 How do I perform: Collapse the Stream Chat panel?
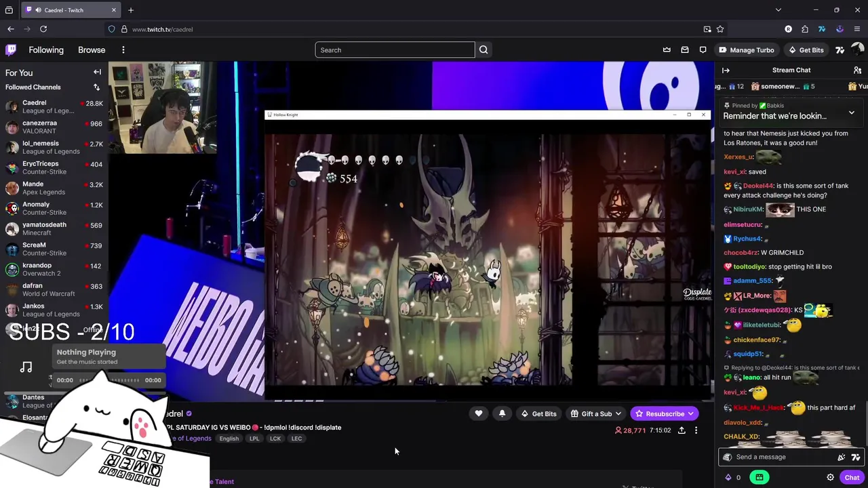726,70
